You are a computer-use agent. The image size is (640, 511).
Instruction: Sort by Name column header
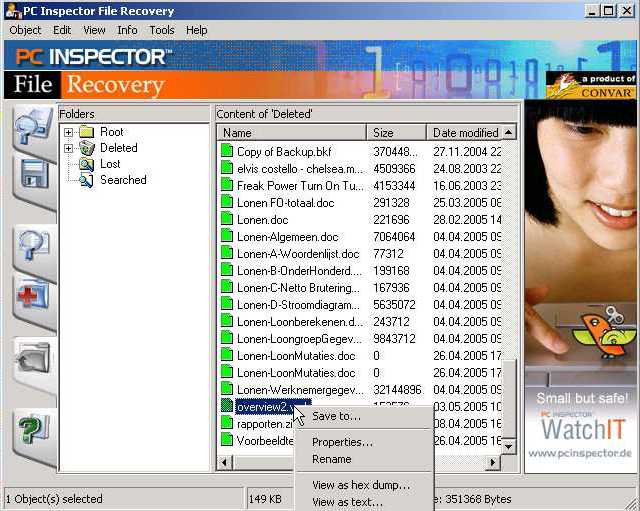292,133
